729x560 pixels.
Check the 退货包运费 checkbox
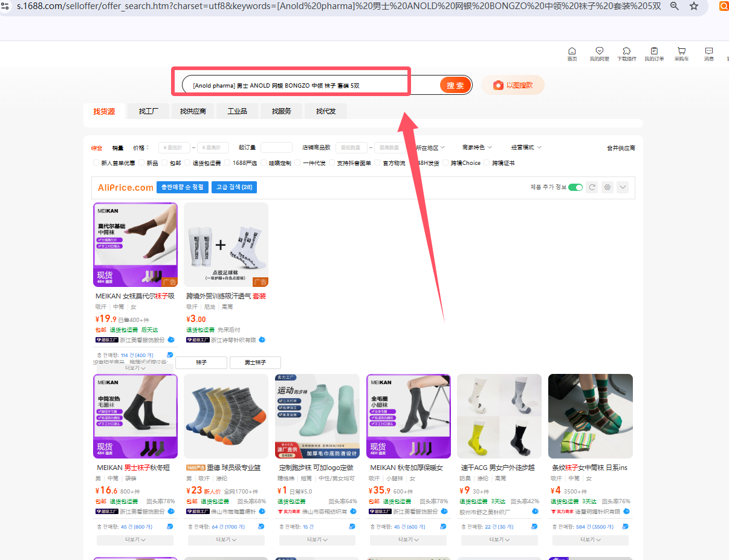(187, 163)
